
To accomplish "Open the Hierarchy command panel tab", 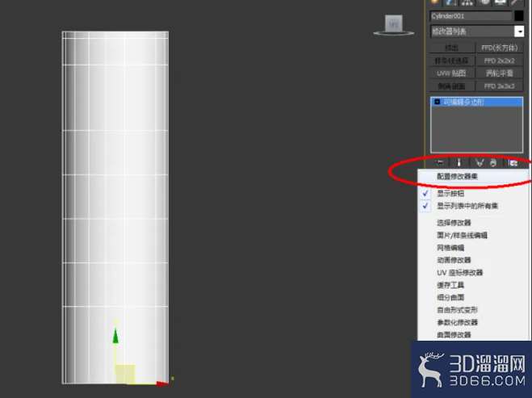I will click(467, 2).
